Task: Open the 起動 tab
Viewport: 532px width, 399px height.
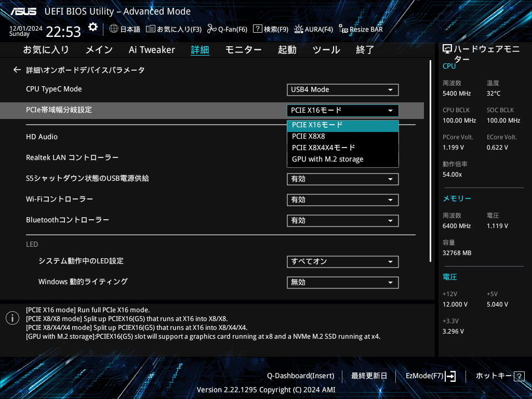Action: point(287,50)
